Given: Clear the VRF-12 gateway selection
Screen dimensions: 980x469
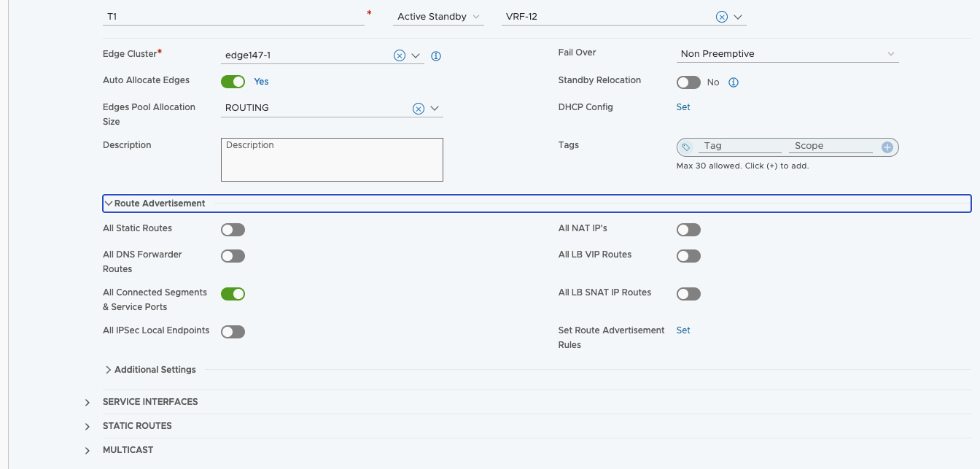Looking at the screenshot, I should click(x=721, y=17).
